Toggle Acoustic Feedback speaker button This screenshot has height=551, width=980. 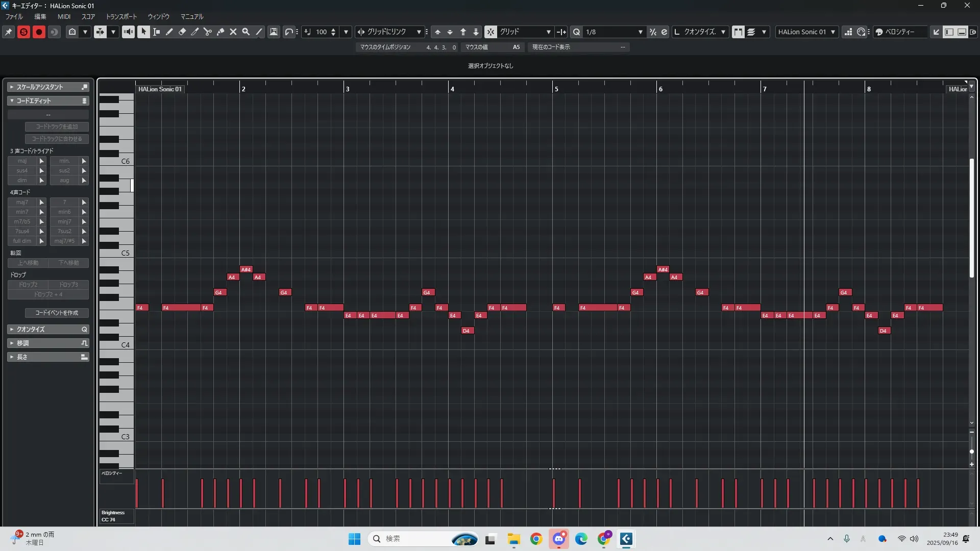pos(128,32)
